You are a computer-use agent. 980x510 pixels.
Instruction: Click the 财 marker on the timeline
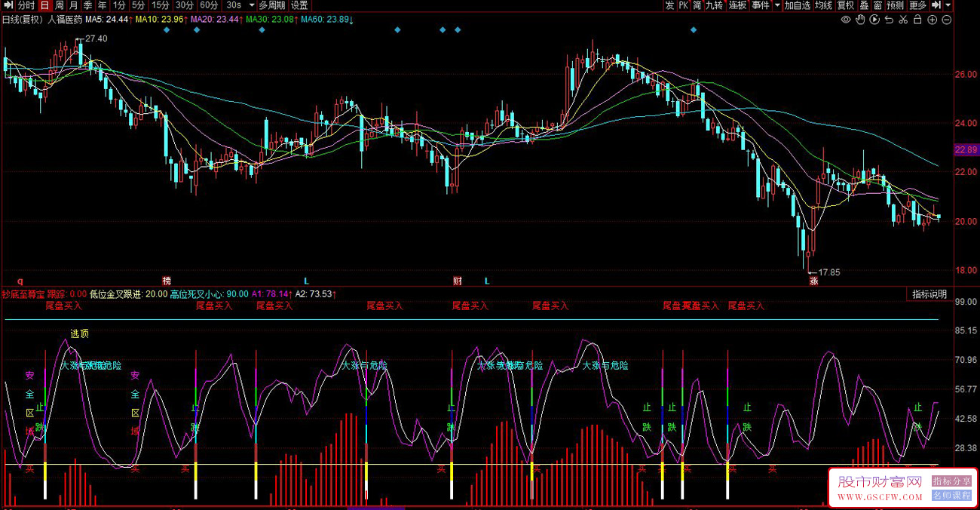(458, 281)
